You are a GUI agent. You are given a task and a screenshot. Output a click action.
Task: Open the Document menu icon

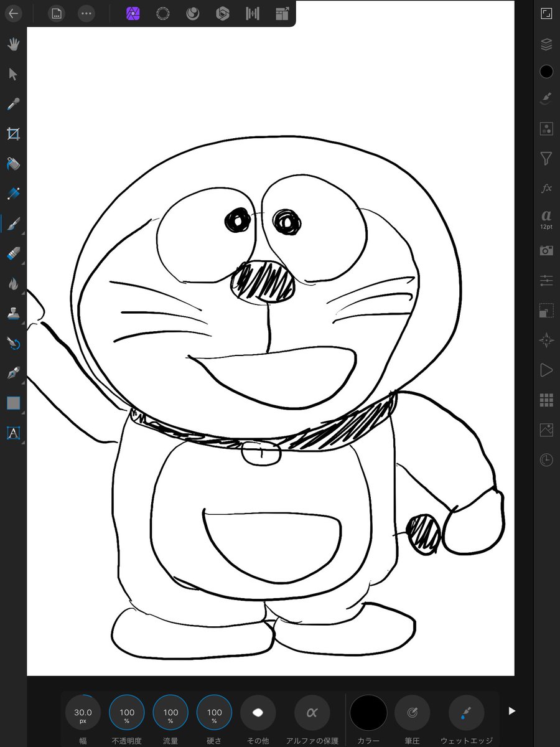pos(56,13)
